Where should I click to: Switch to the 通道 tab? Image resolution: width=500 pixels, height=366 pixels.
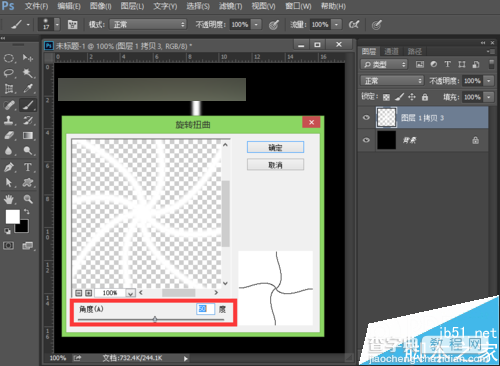[391, 51]
